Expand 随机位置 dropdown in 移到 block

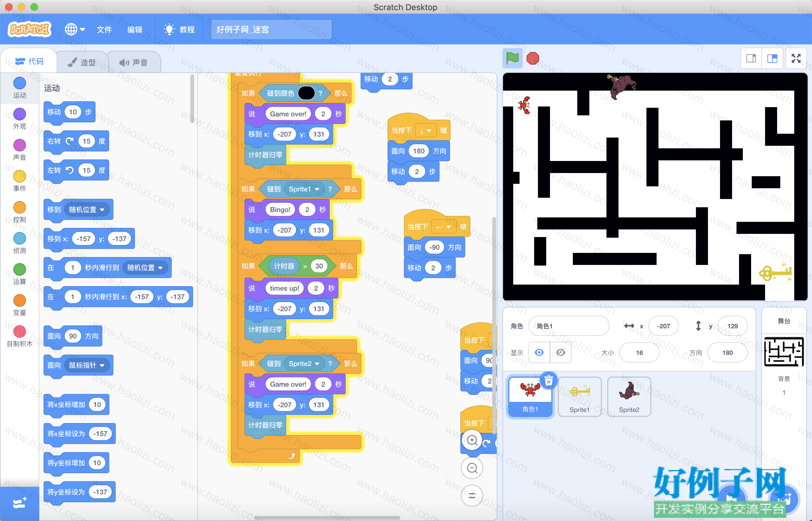87,210
